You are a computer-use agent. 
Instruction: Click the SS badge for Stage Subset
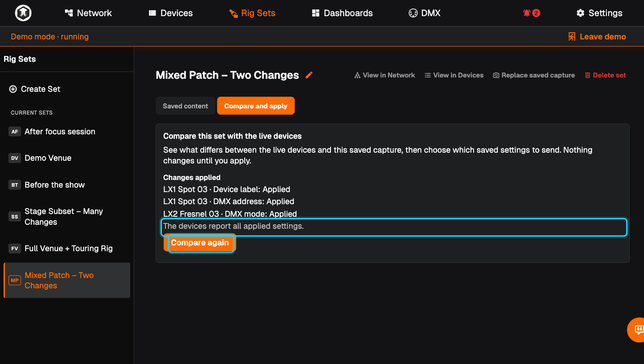coord(15,217)
